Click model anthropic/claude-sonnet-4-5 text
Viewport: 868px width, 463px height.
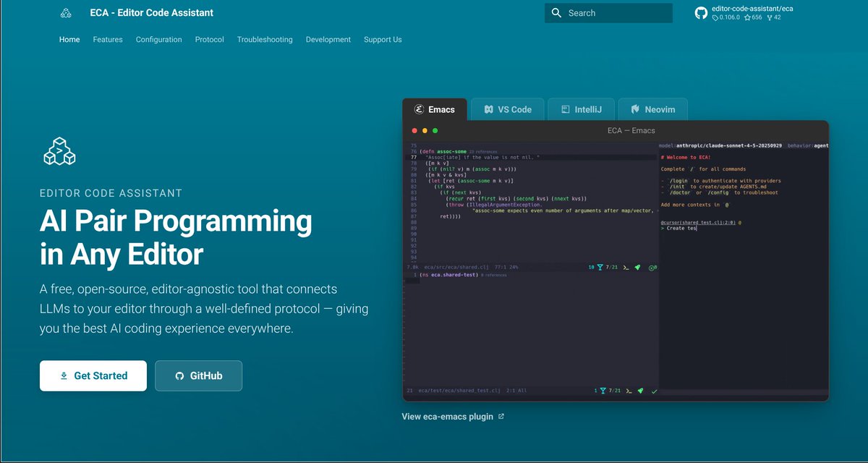click(721, 145)
